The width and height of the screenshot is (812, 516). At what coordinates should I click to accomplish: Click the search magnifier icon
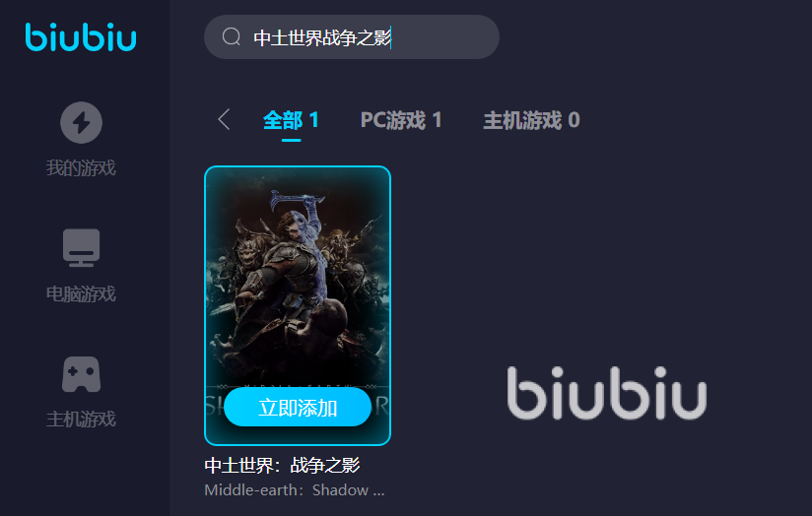click(x=231, y=36)
